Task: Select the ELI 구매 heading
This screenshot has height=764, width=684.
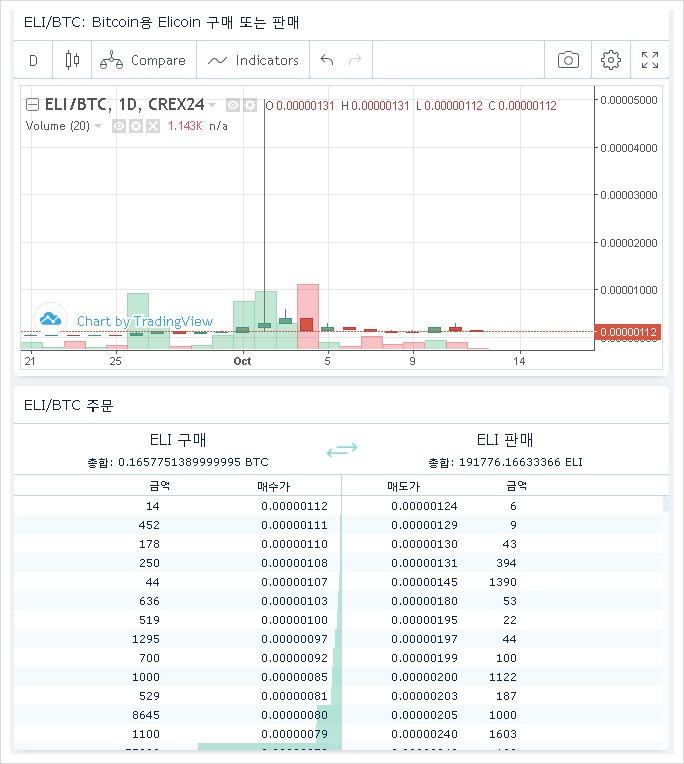Action: (178, 440)
